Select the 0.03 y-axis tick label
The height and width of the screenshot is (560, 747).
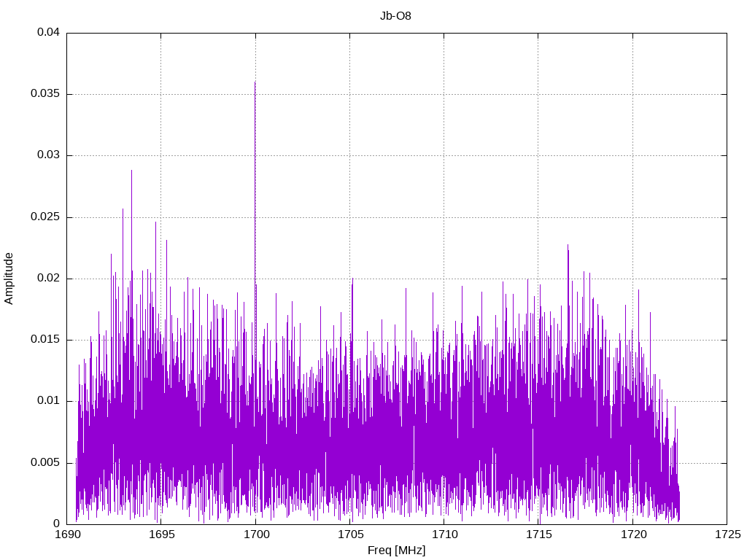pos(48,155)
